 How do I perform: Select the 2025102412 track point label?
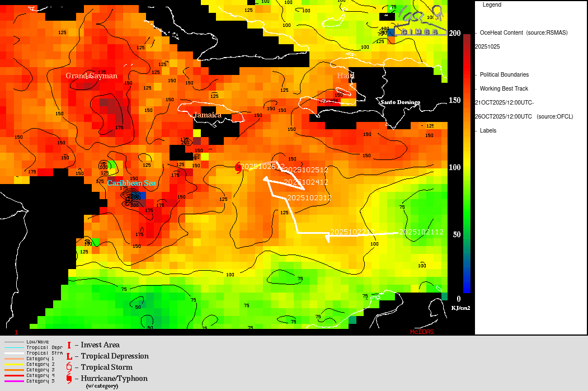305,182
